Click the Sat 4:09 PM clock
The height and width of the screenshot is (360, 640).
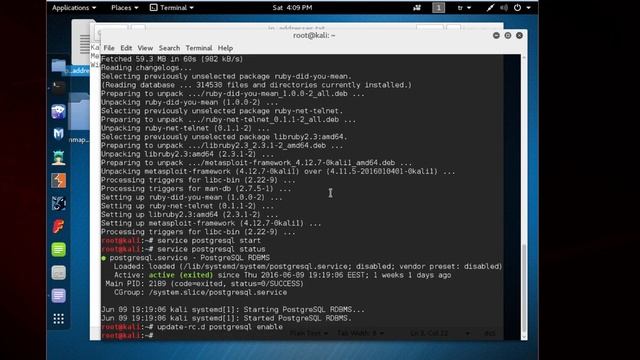(292, 7)
